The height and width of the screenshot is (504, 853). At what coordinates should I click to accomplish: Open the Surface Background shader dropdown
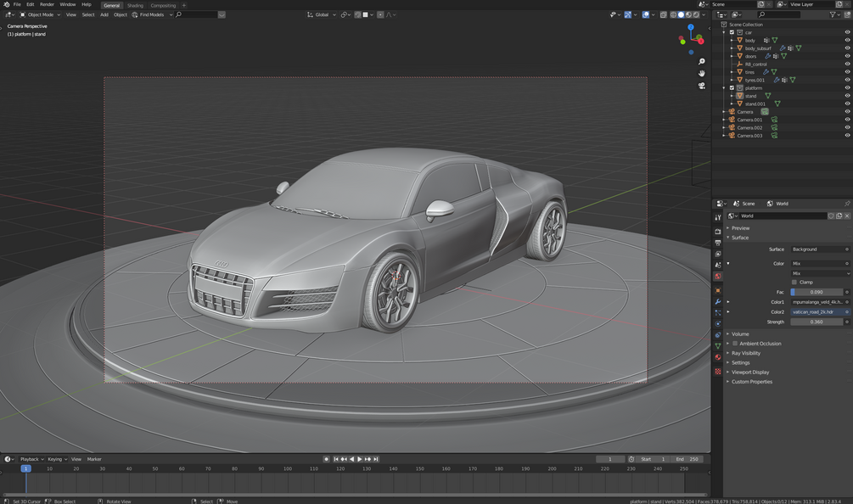820,249
